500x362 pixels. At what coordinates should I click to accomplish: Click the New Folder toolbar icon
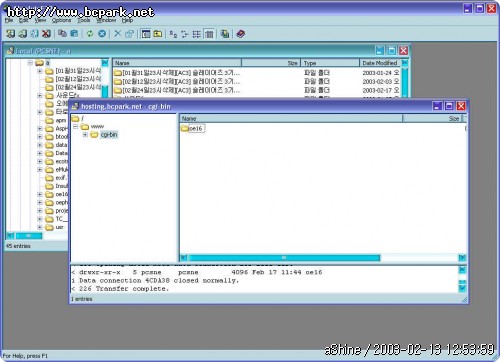click(x=158, y=34)
